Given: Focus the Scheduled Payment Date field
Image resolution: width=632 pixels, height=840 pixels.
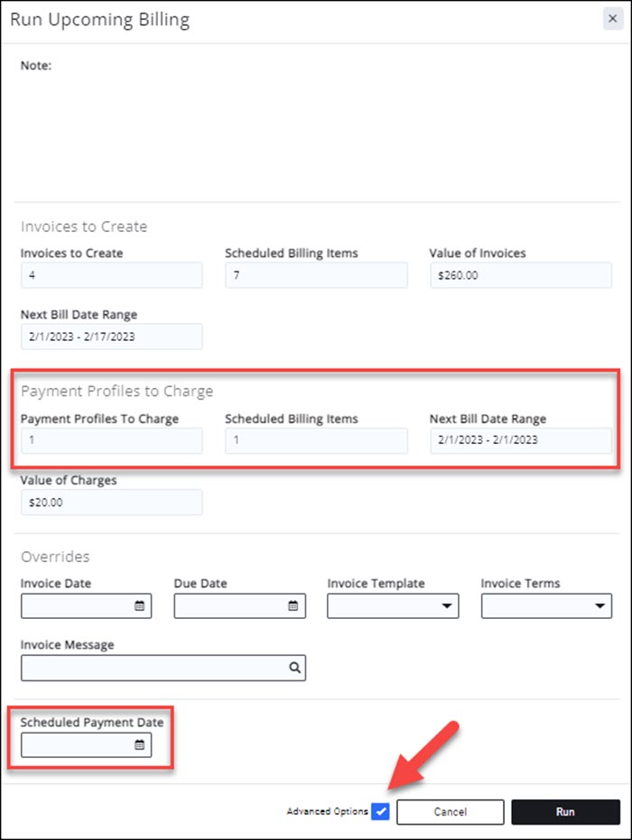Looking at the screenshot, I should pyautogui.click(x=76, y=745).
